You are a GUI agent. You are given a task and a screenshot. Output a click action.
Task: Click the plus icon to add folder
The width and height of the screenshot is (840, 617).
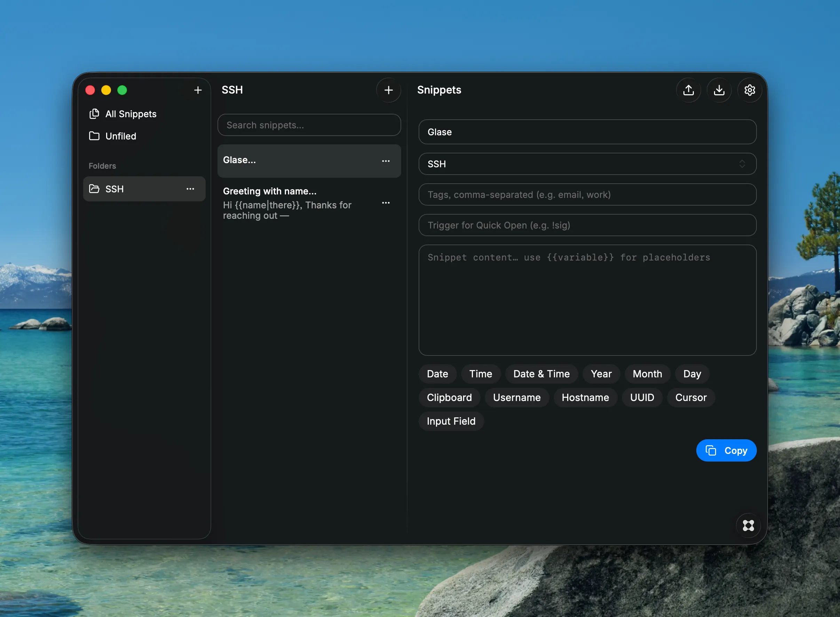point(198,90)
